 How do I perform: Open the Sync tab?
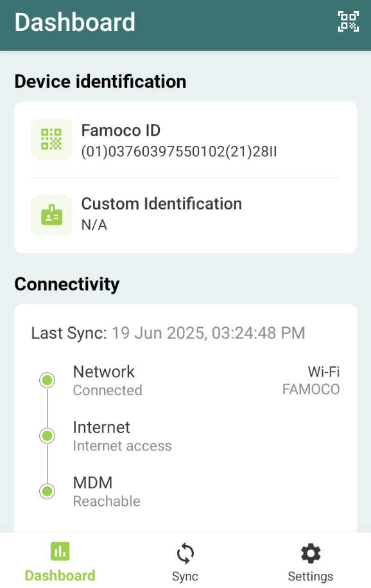click(x=185, y=561)
